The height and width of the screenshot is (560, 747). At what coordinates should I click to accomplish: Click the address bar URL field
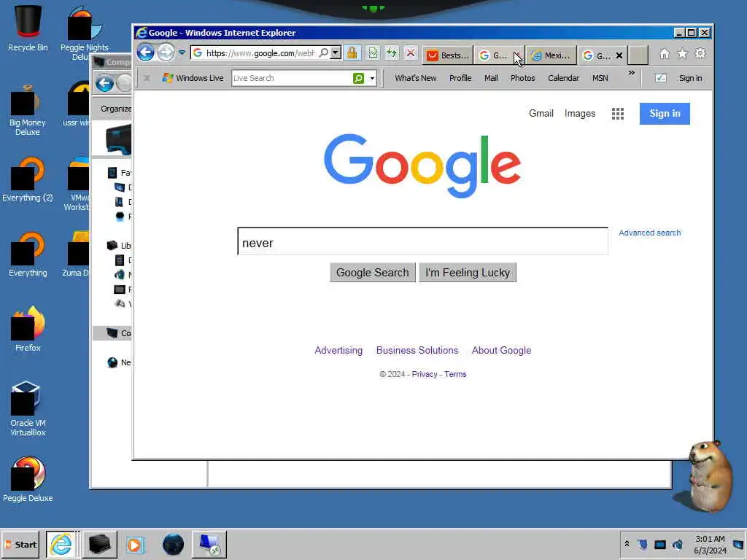(x=260, y=53)
